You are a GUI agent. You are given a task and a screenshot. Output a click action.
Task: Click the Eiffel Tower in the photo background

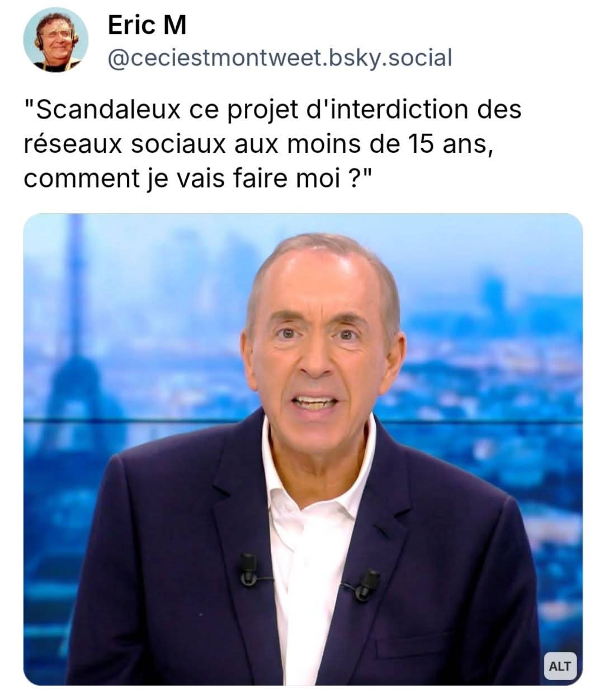tap(75, 358)
